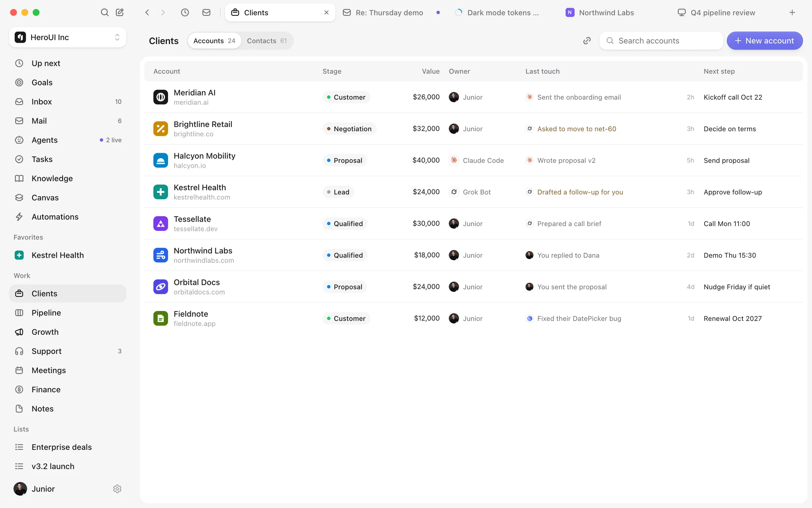Image resolution: width=812 pixels, height=508 pixels.
Task: Focus the Search accounts field
Action: 661,41
